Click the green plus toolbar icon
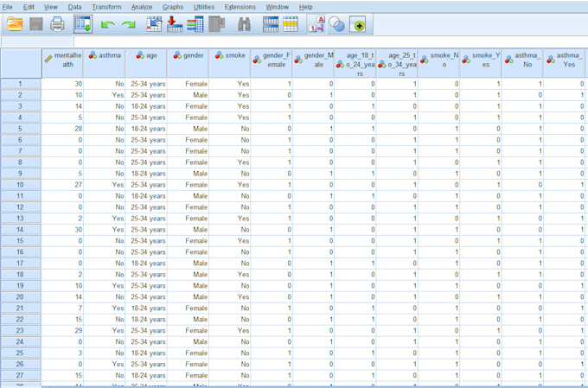The width and height of the screenshot is (588, 388). pos(358,25)
